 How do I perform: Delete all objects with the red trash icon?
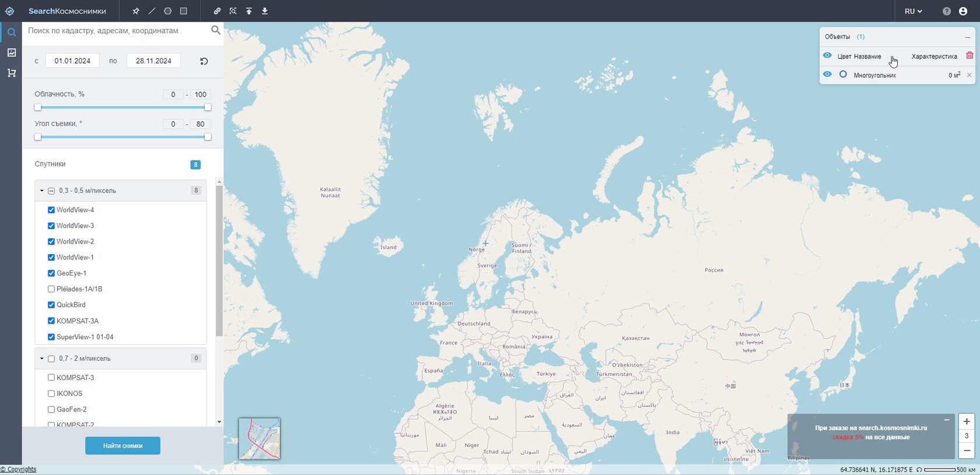tap(970, 55)
